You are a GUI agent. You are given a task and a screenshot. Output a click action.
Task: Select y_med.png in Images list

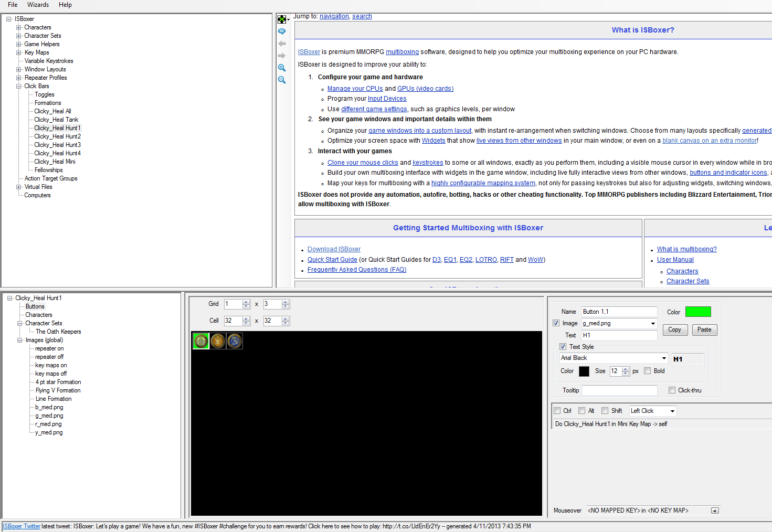point(49,432)
